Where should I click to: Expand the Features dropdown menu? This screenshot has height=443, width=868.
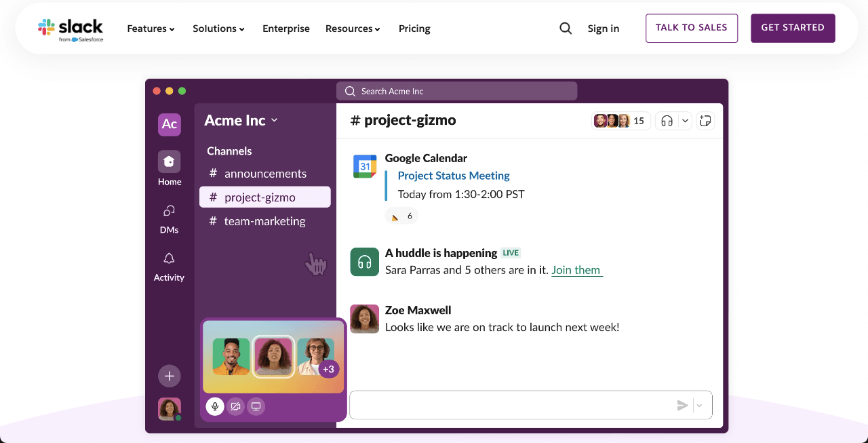click(151, 28)
